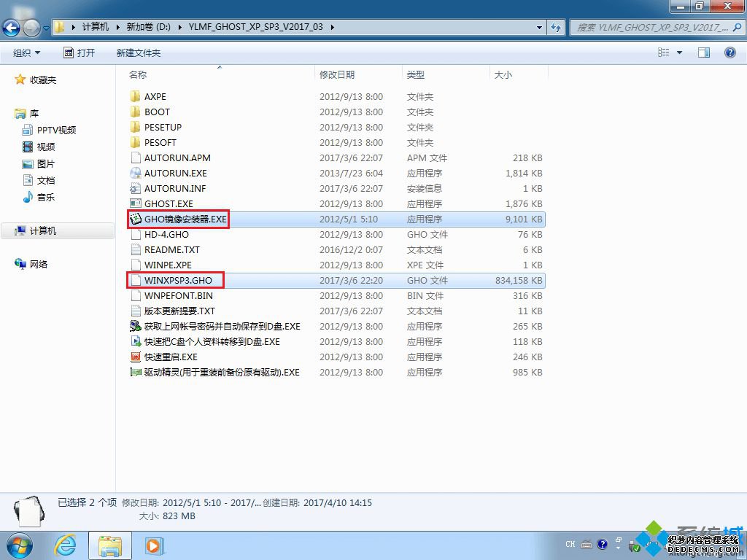Click the 打开 toolbar button
Image resolution: width=747 pixels, height=560 pixels.
[80, 52]
